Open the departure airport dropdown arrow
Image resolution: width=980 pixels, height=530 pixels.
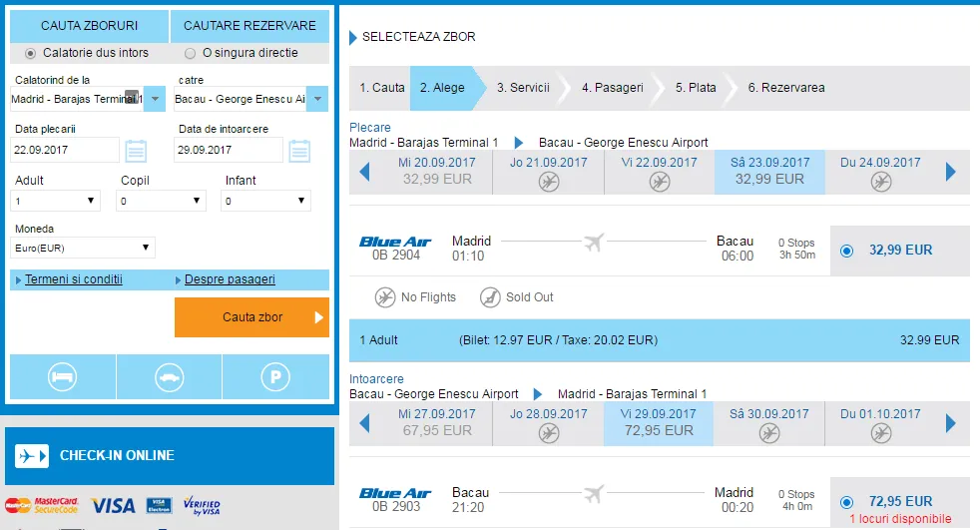click(155, 99)
